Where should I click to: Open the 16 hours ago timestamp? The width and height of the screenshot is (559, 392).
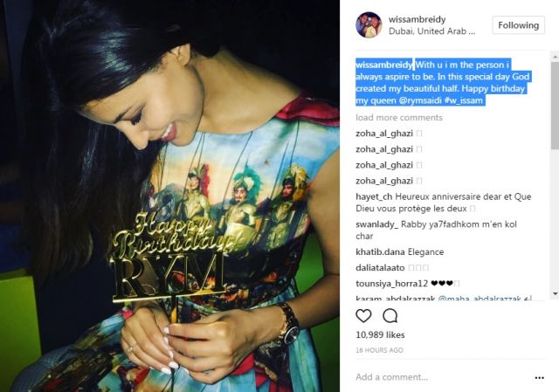(x=379, y=350)
